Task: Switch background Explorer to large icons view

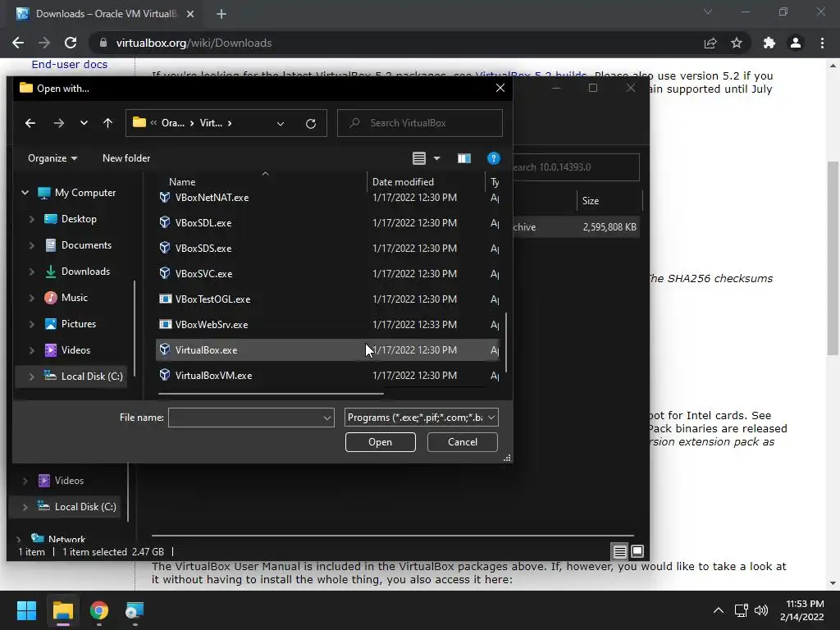Action: (637, 551)
